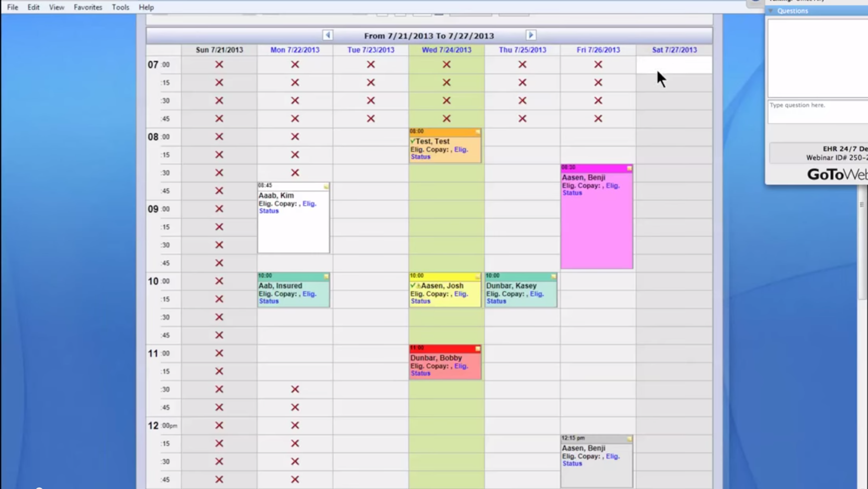Open the Aaab, Kim 08:45 appointment

click(x=294, y=218)
